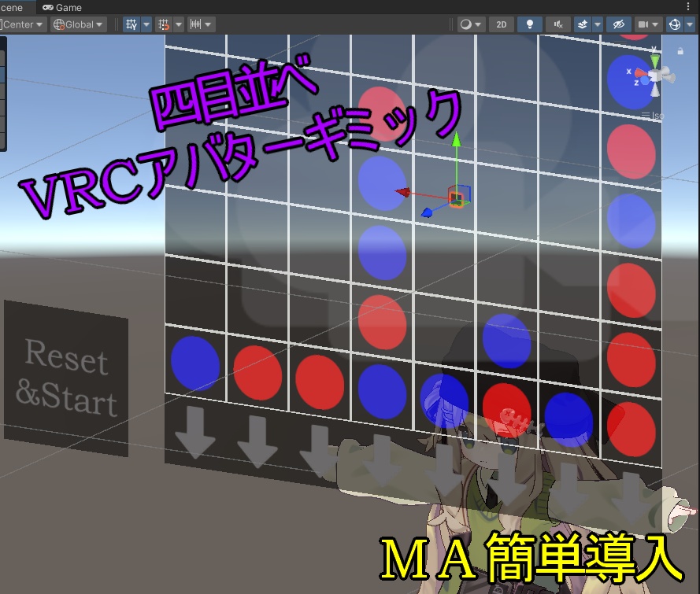Open the grid axis settings dropdown
The image size is (700, 594).
(x=146, y=24)
